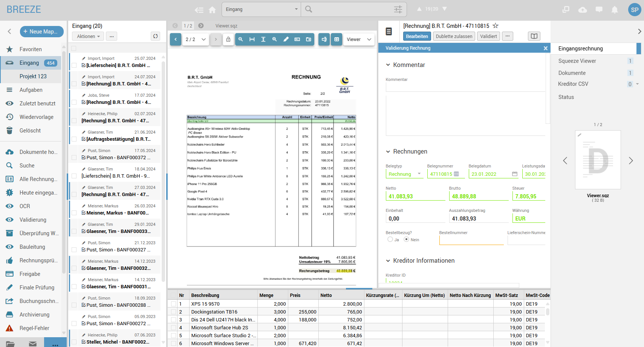
Task: Open the chat message icon in header
Action: coord(599,10)
